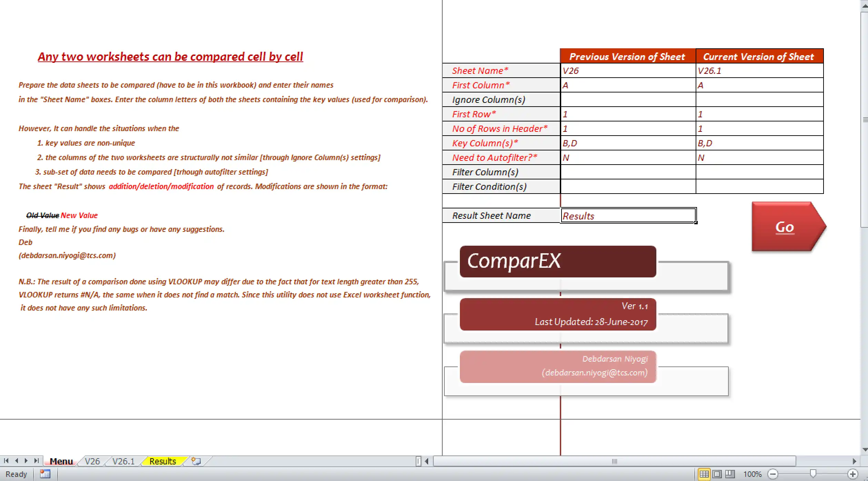
Task: Click the add new sheet icon next to Results
Action: click(x=192, y=461)
